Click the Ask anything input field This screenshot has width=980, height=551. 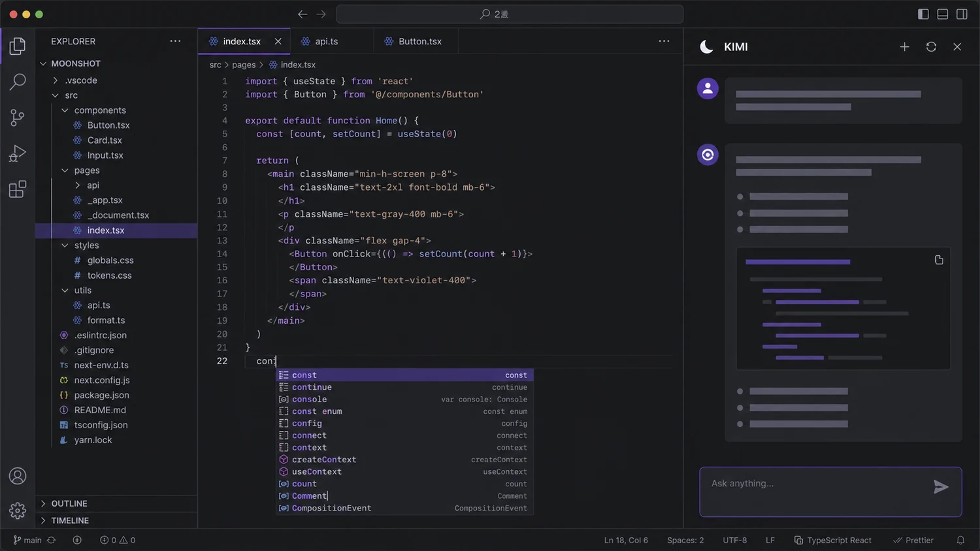[x=830, y=492]
